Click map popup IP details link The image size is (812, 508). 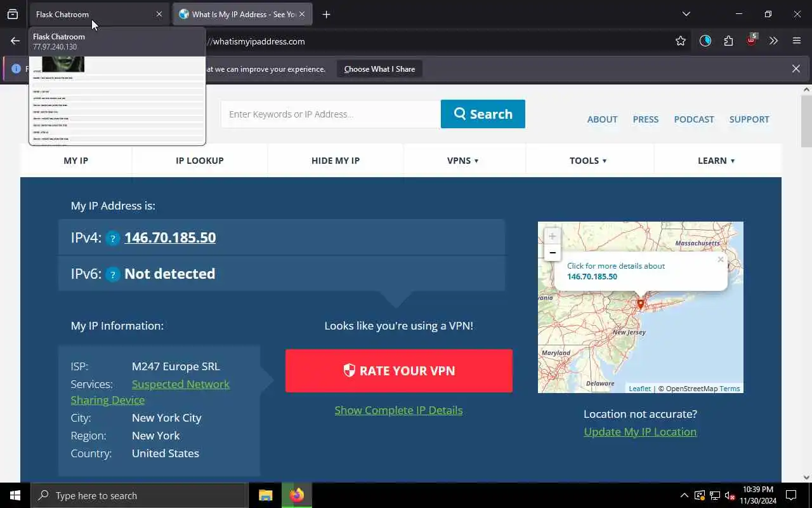[x=615, y=271]
